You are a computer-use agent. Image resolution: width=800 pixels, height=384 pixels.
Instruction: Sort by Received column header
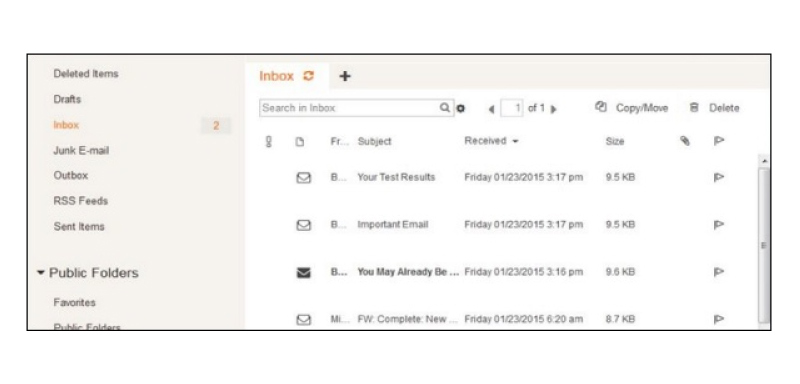[x=485, y=141]
